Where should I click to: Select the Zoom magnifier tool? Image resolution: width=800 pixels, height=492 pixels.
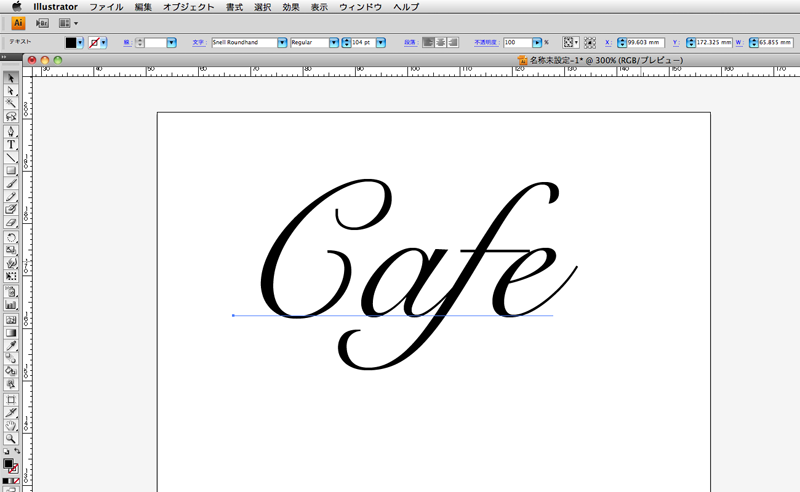click(11, 438)
